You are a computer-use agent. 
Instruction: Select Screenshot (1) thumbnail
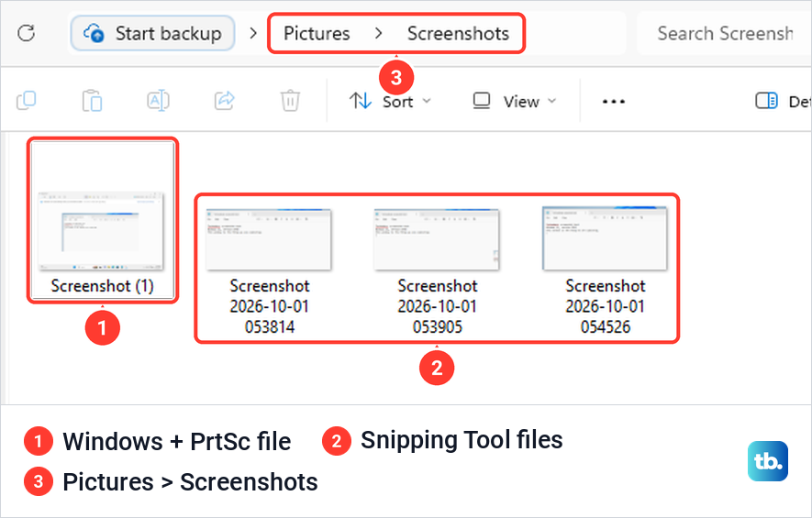tap(102, 230)
